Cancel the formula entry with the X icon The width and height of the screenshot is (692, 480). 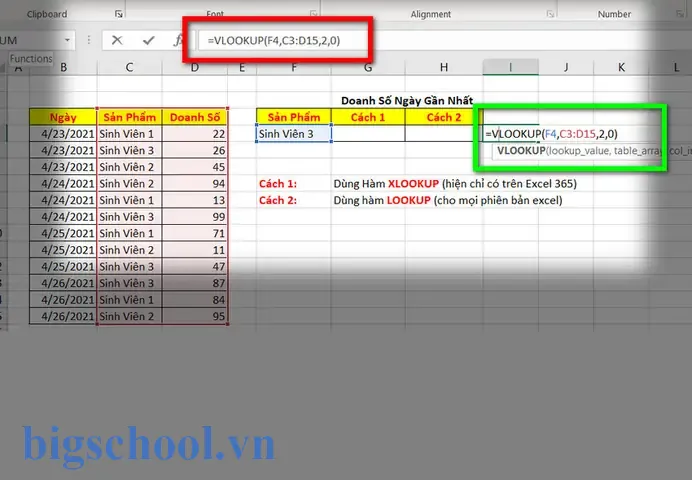(117, 41)
